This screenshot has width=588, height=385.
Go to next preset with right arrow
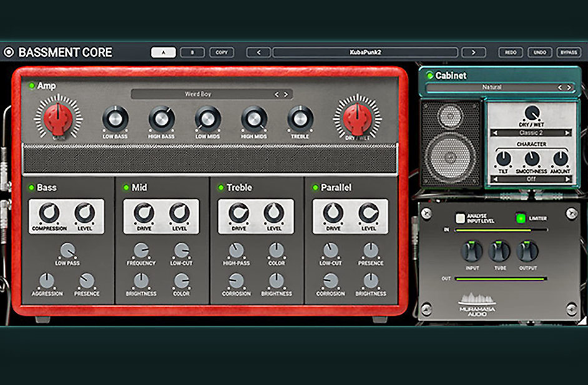[473, 52]
